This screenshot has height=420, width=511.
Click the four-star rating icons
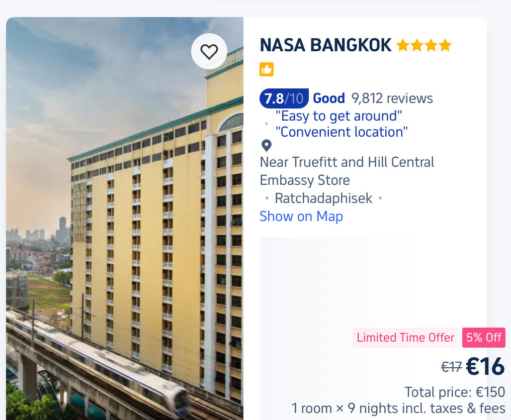point(424,46)
